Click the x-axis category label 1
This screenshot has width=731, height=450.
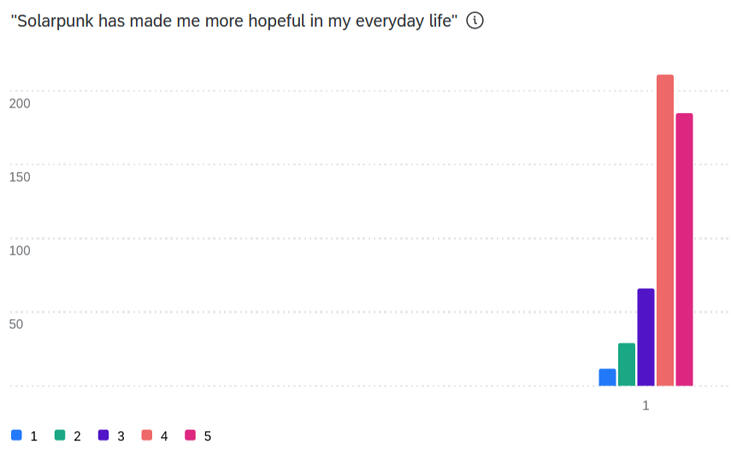pos(646,406)
